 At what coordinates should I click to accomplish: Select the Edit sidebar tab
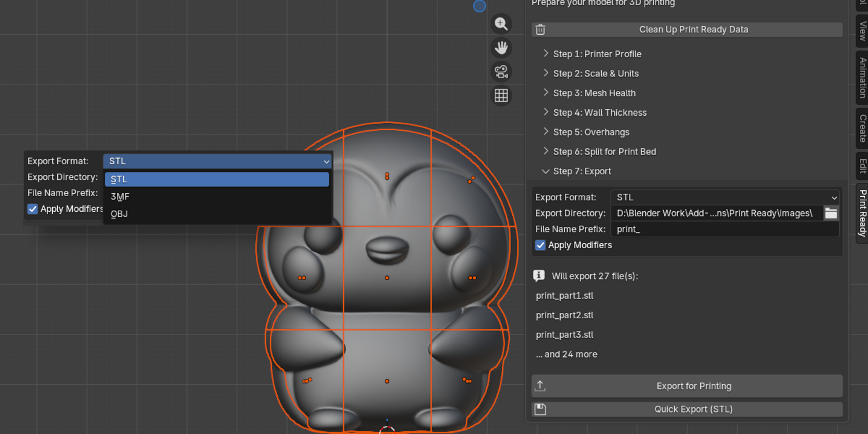(x=862, y=166)
